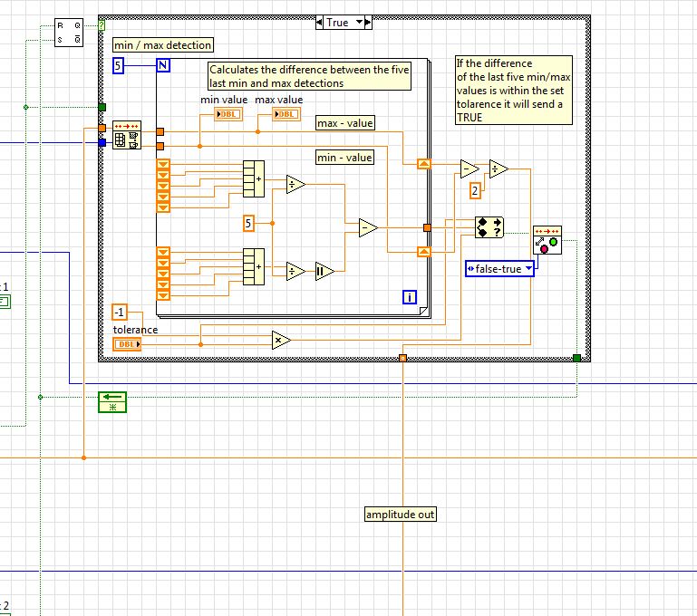The height and width of the screenshot is (616, 697).
Task: Click the amplitude out label
Action: [400, 515]
